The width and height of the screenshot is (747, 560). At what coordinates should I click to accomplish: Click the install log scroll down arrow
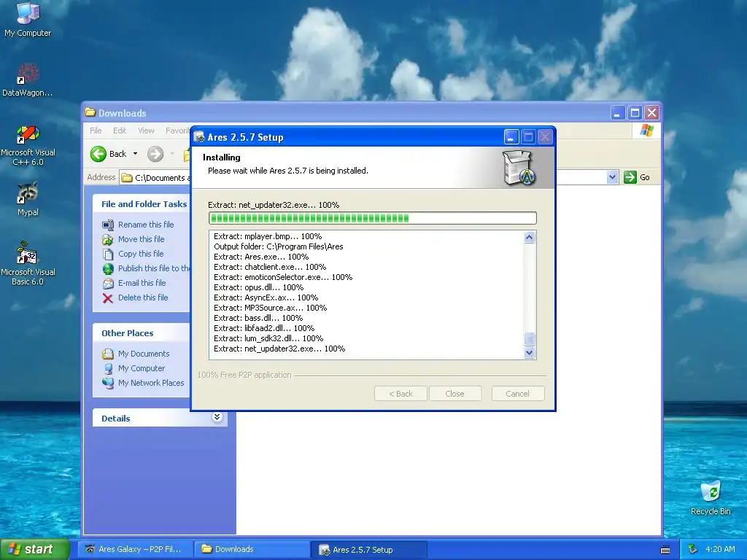(x=530, y=353)
